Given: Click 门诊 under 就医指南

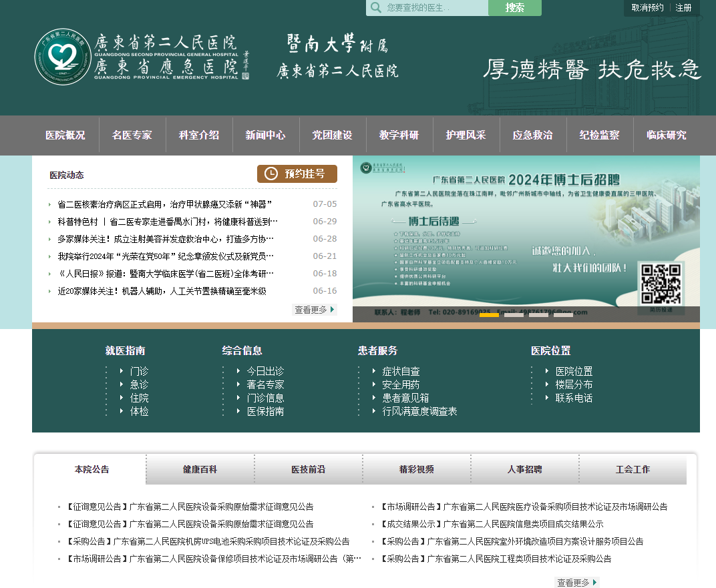Looking at the screenshot, I should point(140,371).
